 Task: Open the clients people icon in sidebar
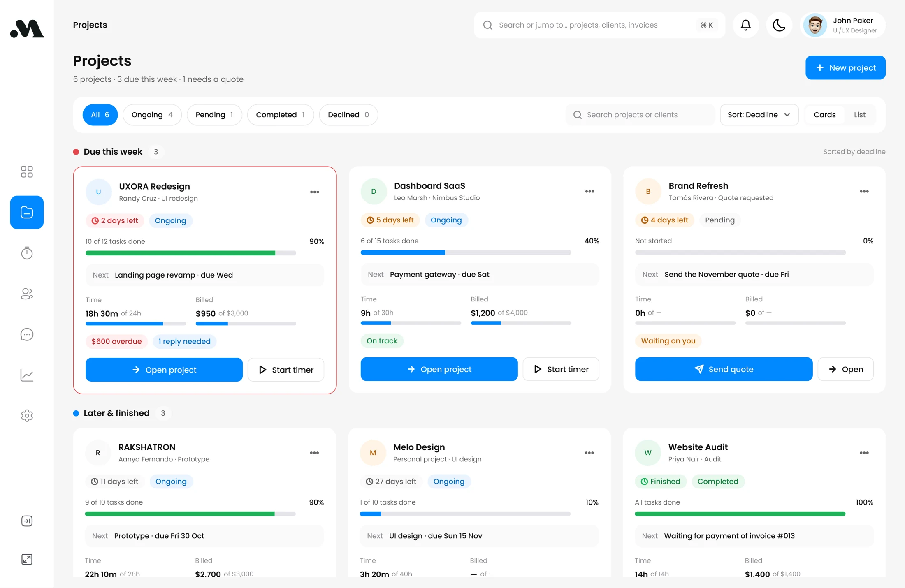(27, 294)
